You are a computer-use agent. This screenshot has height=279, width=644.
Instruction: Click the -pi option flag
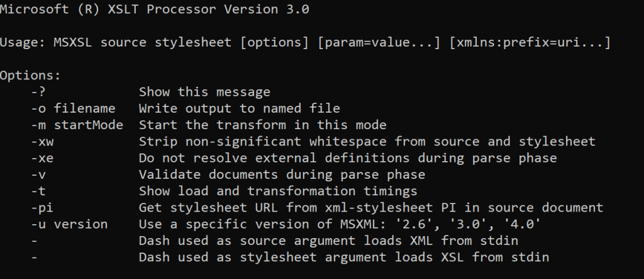40,207
